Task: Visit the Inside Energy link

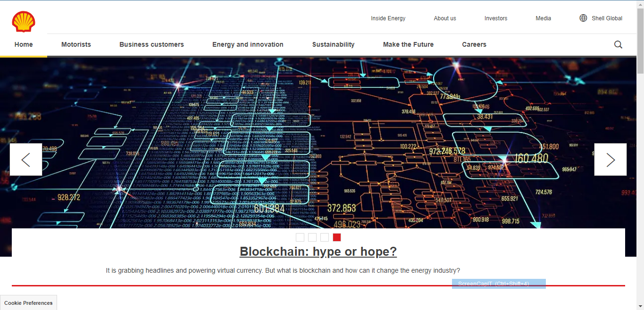Action: 388,18
